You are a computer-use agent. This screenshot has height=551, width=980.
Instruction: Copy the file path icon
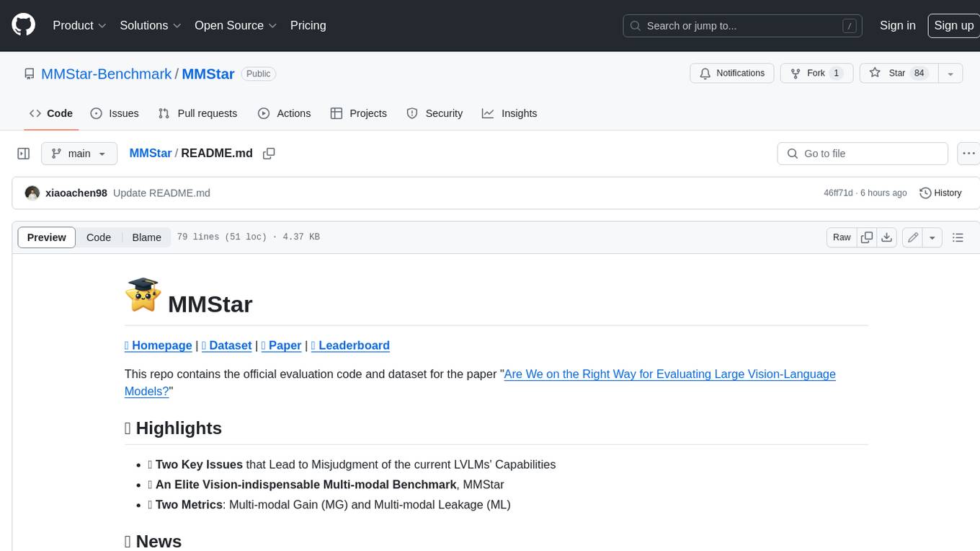(269, 154)
